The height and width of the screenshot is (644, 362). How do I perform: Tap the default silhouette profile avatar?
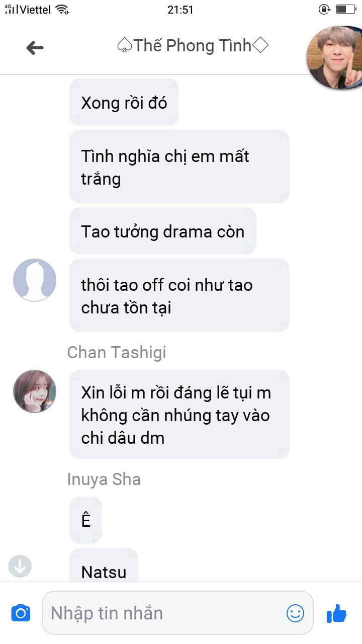tap(35, 280)
